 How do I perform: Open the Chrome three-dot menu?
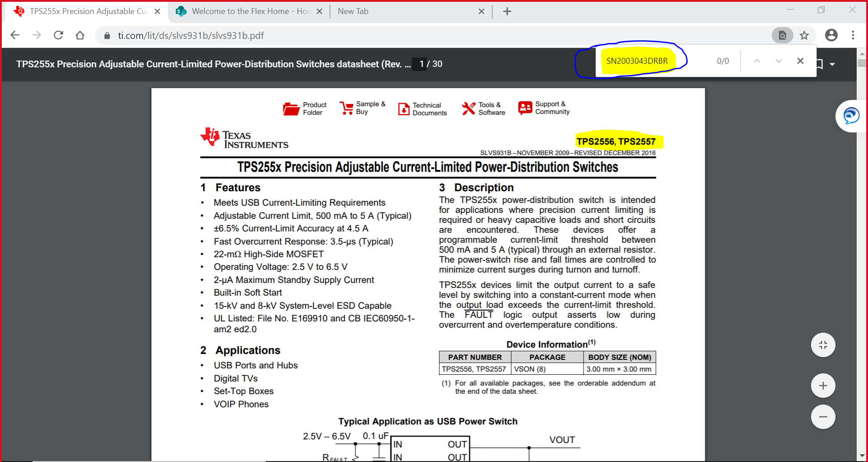coord(853,35)
